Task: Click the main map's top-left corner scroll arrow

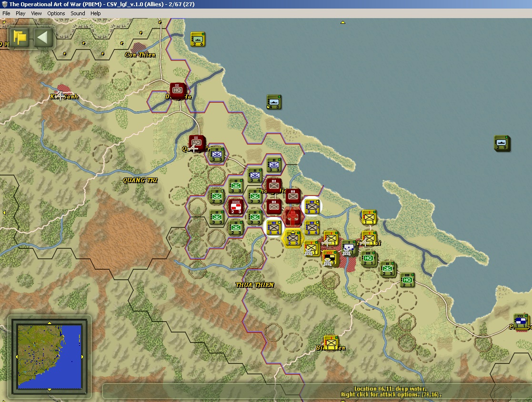Action: [4, 23]
